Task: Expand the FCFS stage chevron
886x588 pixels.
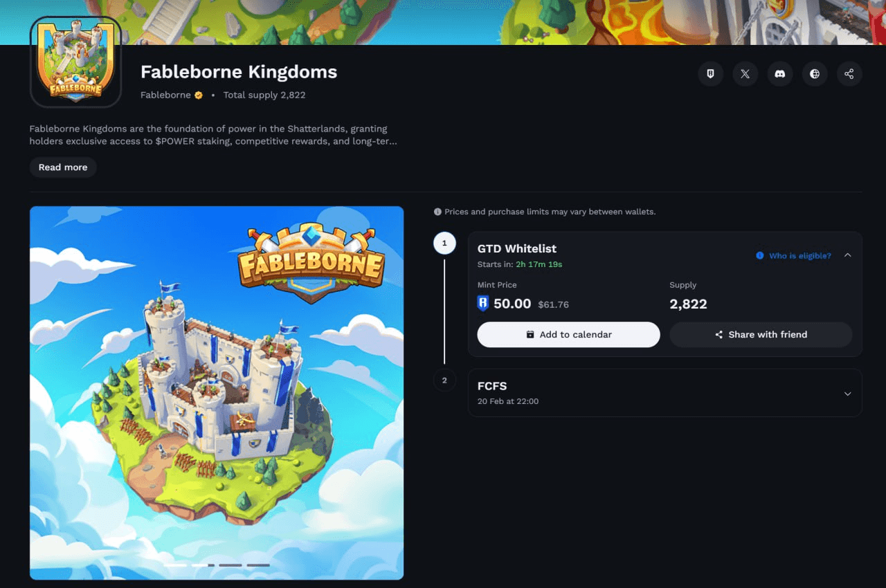Action: [848, 394]
